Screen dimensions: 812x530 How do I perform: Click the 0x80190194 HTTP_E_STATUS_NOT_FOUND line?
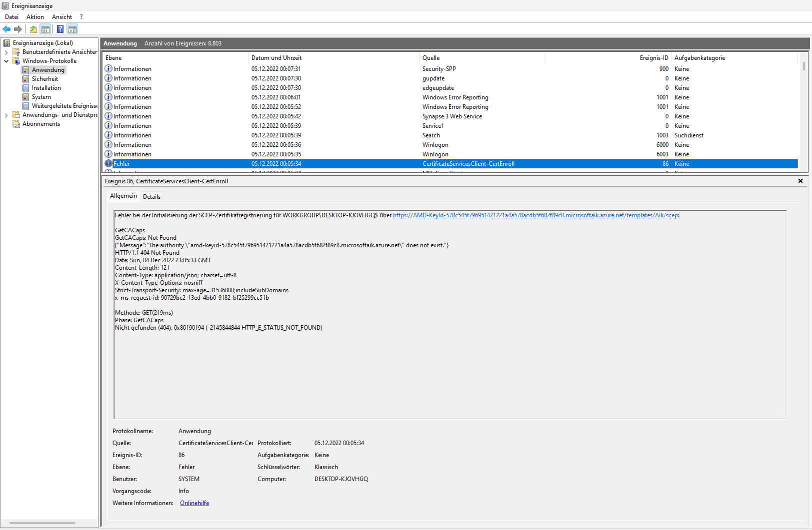[218, 328]
